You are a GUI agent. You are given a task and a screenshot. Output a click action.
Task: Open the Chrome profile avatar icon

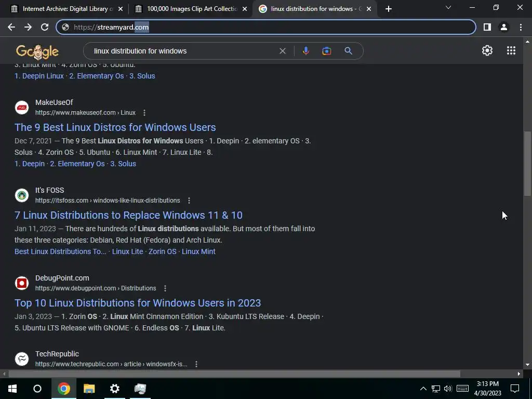(504, 27)
